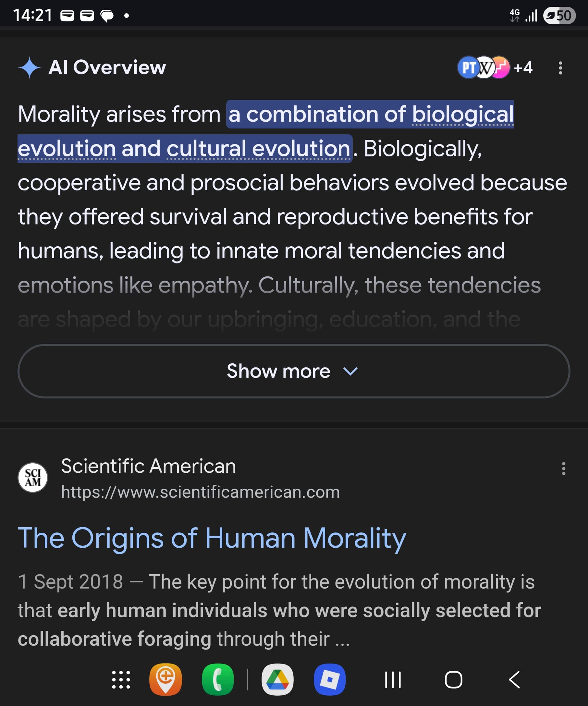Tap the highlighted biological evolution text
The image size is (588, 706).
click(370, 114)
